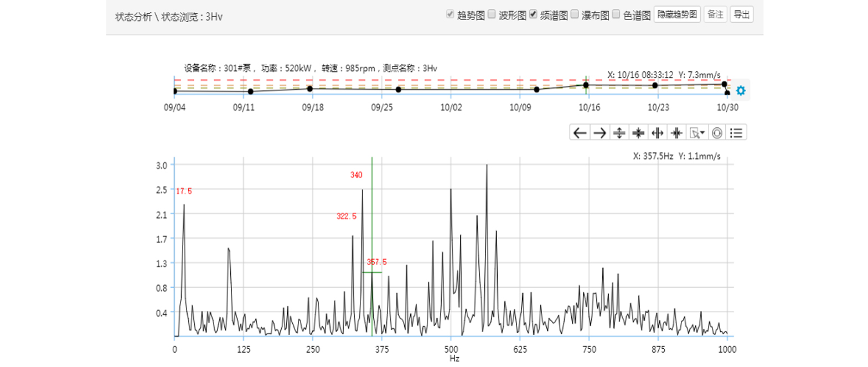This screenshot has width=868, height=367.
Task: Enable the 波形图 waveform checkbox
Action: pyautogui.click(x=492, y=15)
